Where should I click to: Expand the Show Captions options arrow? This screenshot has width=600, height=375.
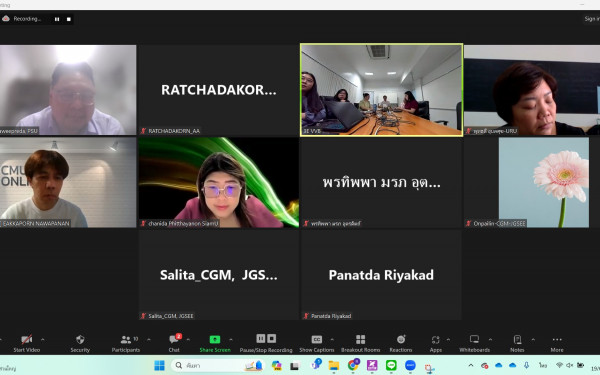tap(332, 339)
